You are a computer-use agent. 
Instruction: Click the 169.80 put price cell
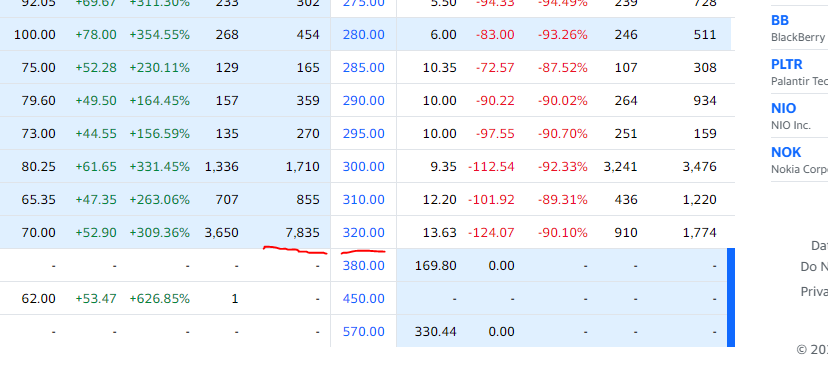pos(436,265)
